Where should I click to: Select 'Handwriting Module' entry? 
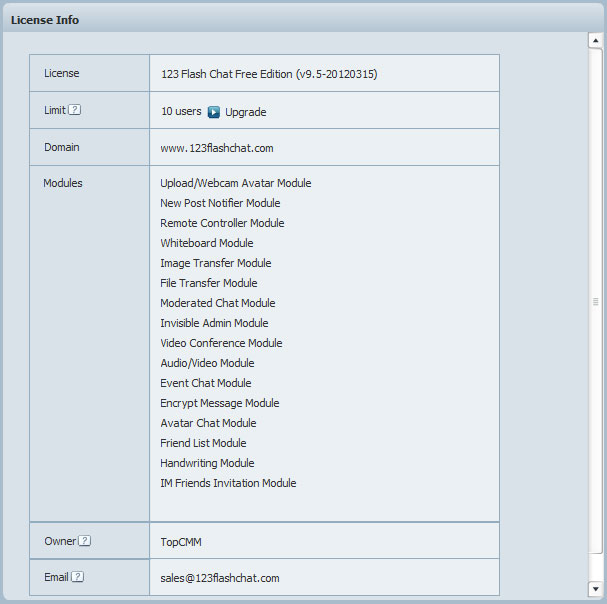click(207, 463)
